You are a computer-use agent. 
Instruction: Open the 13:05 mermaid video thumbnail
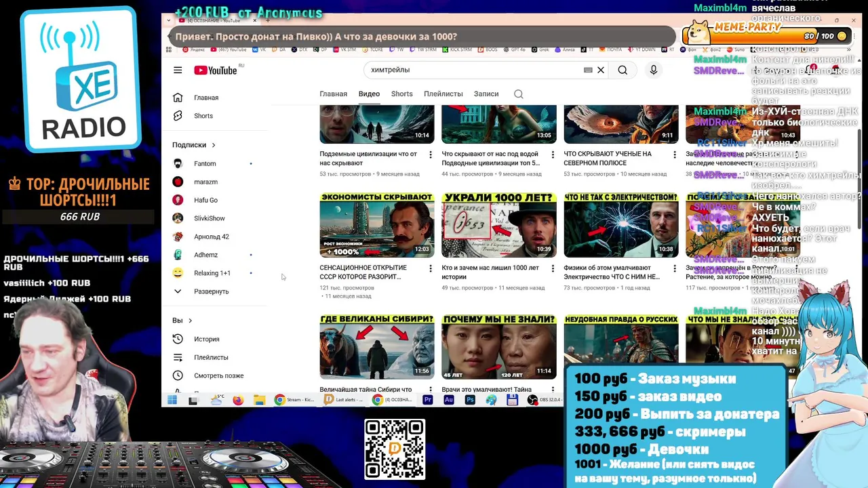(x=499, y=124)
